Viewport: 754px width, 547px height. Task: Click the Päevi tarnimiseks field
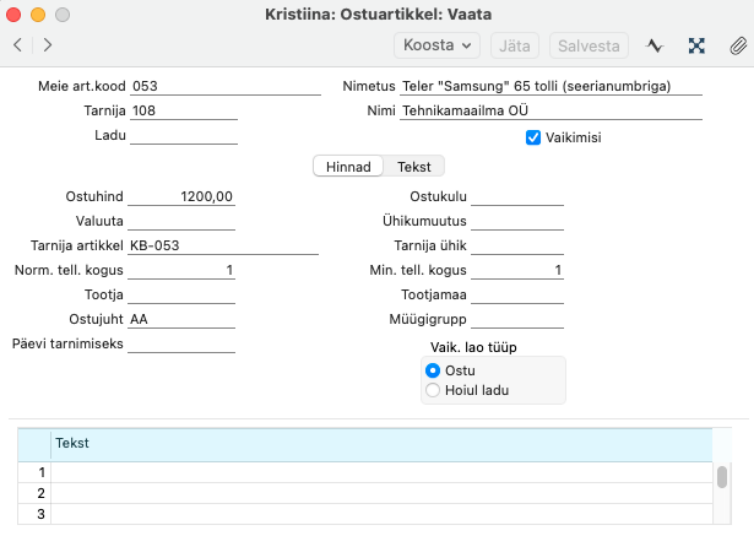pyautogui.click(x=181, y=344)
